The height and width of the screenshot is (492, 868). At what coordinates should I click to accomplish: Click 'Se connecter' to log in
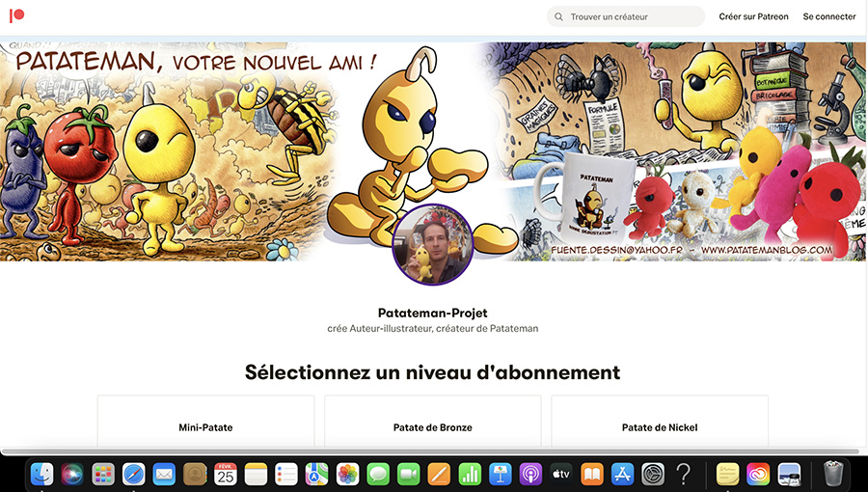[829, 16]
